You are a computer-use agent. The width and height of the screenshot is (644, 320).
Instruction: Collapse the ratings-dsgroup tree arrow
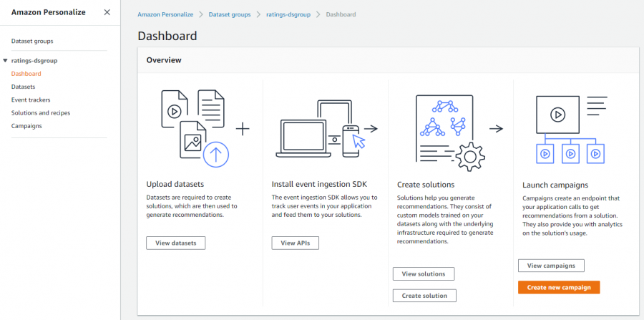[x=5, y=60]
